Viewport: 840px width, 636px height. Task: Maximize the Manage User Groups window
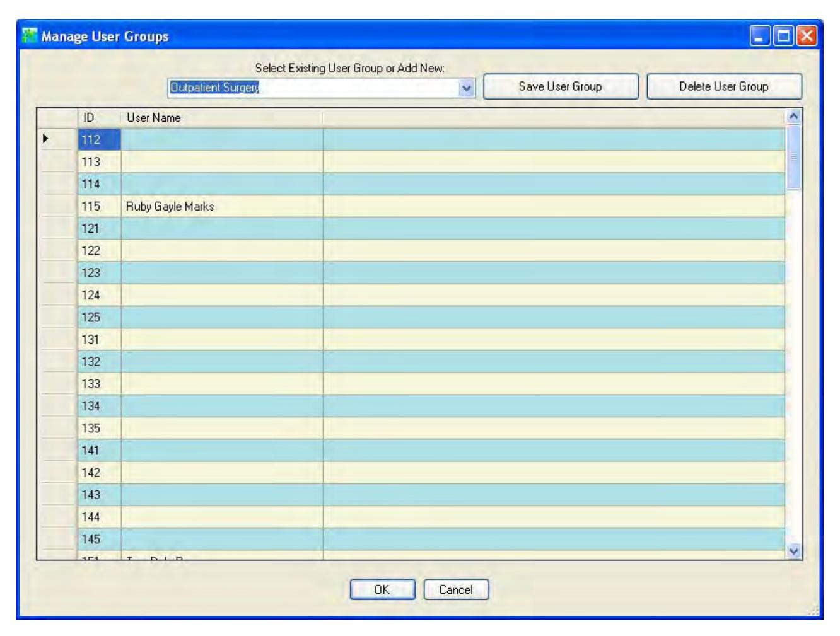[783, 36]
